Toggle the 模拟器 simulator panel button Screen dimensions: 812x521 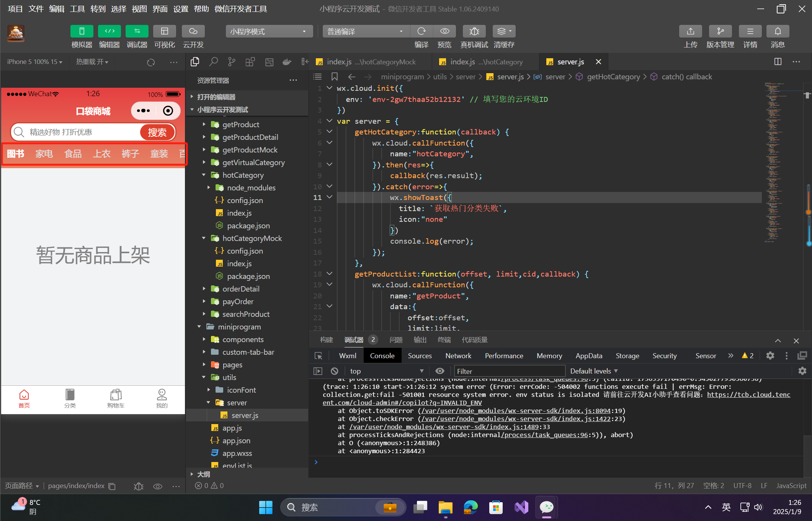point(82,31)
